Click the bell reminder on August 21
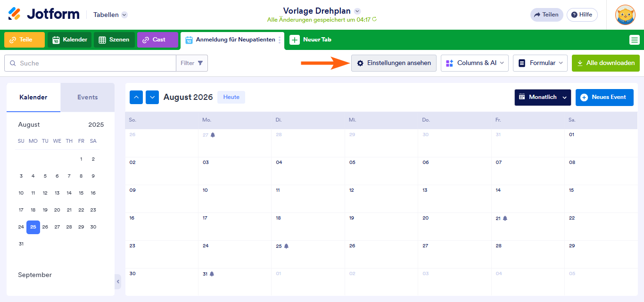This screenshot has height=302, width=644. 505,218
